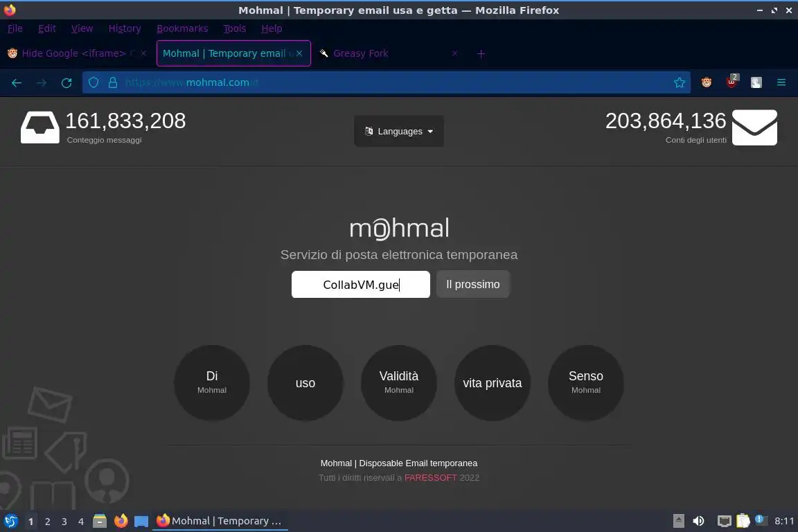
Task: Open the View menu
Action: pyautogui.click(x=82, y=28)
